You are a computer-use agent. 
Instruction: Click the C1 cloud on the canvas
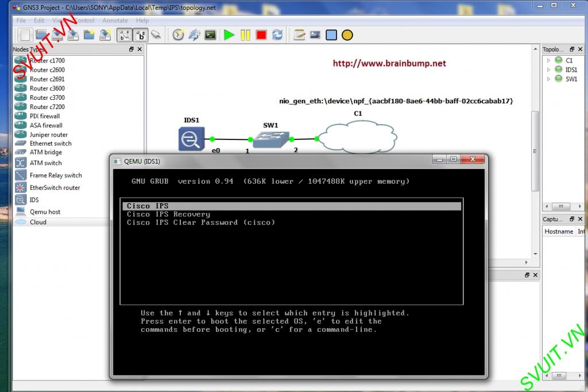click(358, 137)
